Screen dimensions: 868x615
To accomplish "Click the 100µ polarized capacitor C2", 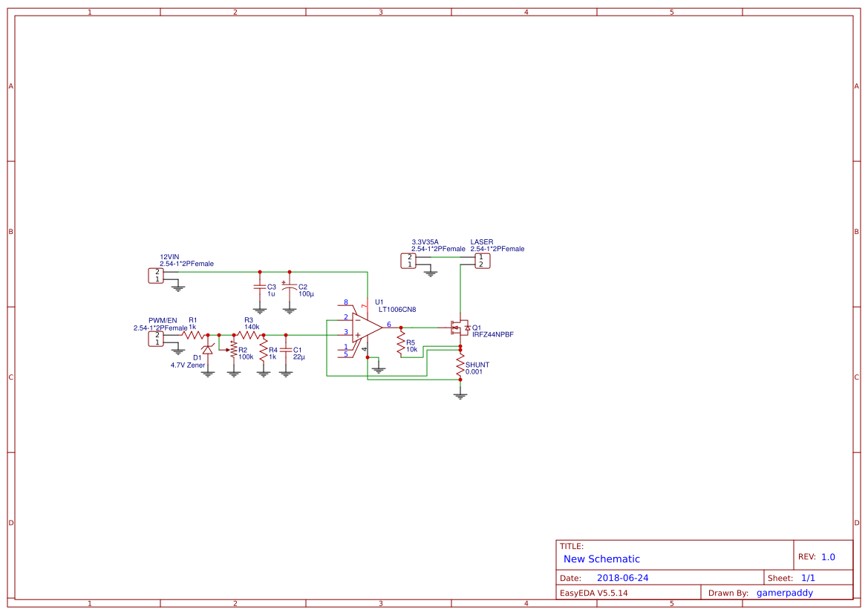I will pos(289,287).
